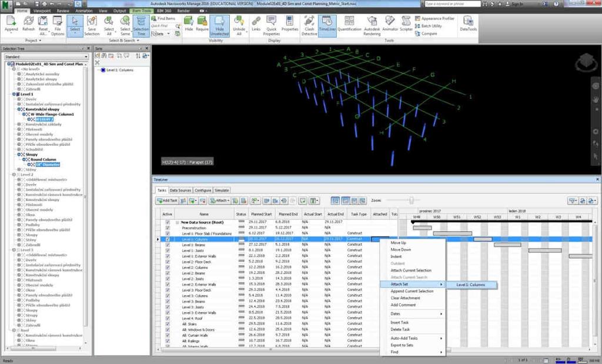Collapse the Level 1 tree node
602x364 pixels.
coord(14,94)
